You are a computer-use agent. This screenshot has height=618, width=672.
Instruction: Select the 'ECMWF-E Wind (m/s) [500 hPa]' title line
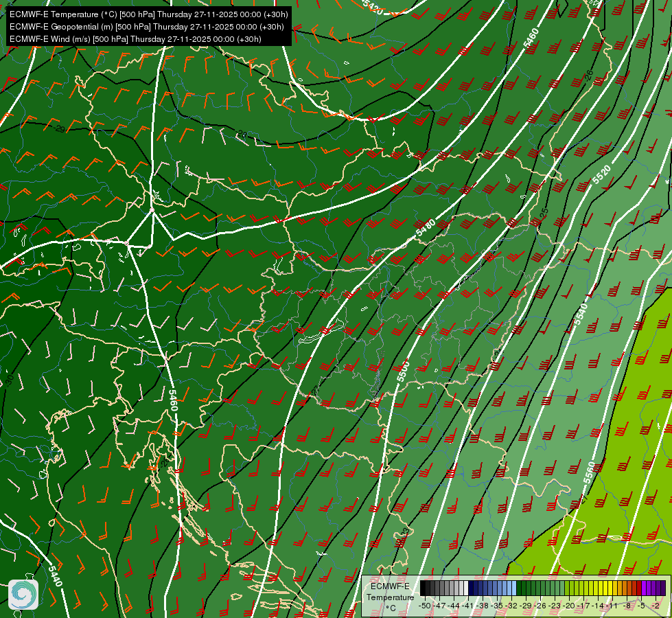[135, 39]
